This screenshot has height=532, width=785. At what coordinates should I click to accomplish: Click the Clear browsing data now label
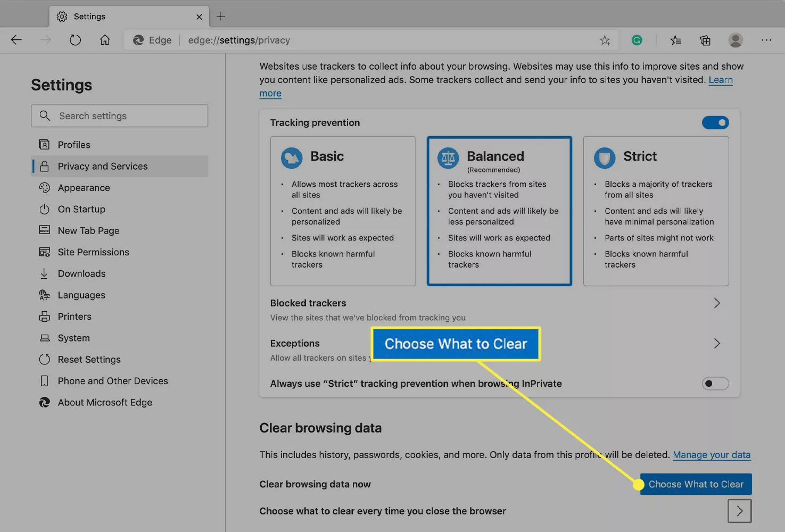(315, 484)
